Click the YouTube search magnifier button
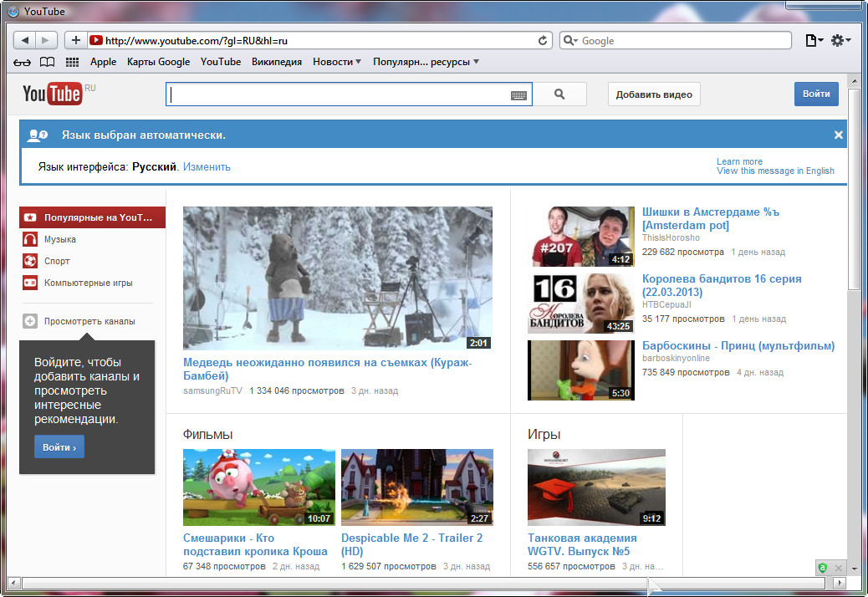 [559, 94]
